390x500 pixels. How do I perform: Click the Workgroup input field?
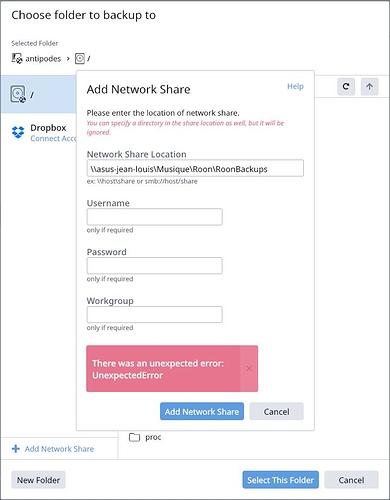coord(154,314)
